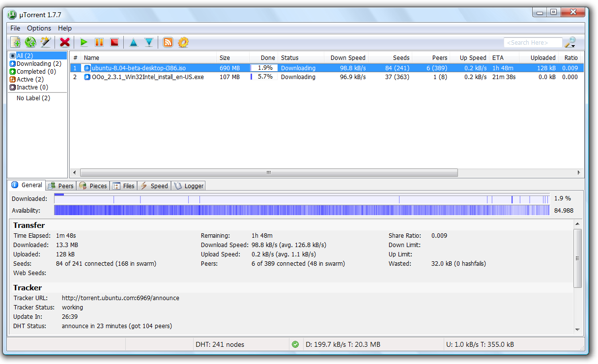Sort torrents by the Down Speed column header
Screen dimensions: 598x364
pos(346,57)
